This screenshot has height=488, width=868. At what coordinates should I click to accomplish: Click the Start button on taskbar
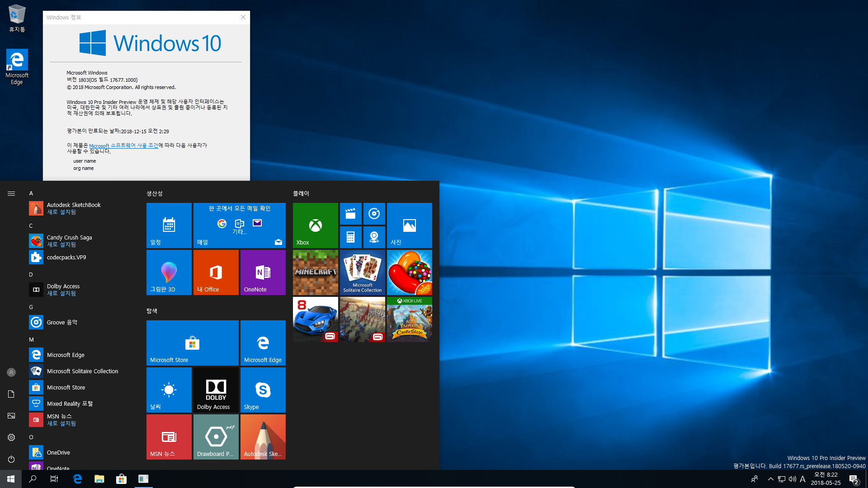coord(11,479)
